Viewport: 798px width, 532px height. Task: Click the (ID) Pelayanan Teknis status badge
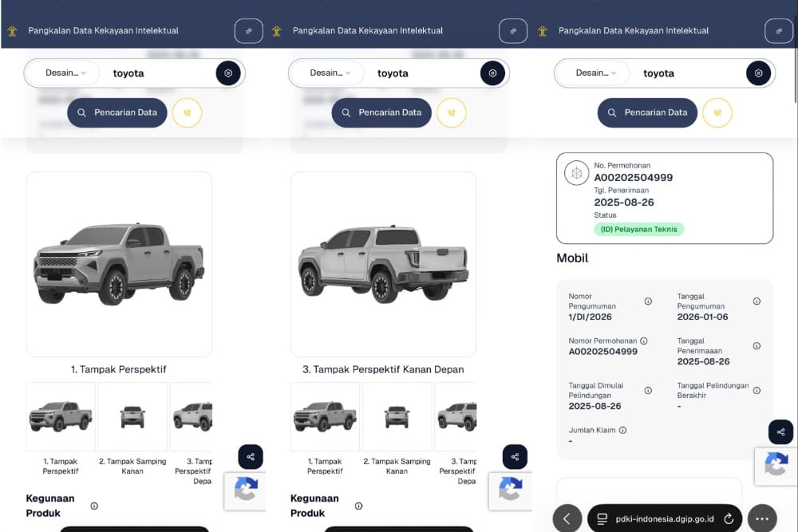point(638,229)
